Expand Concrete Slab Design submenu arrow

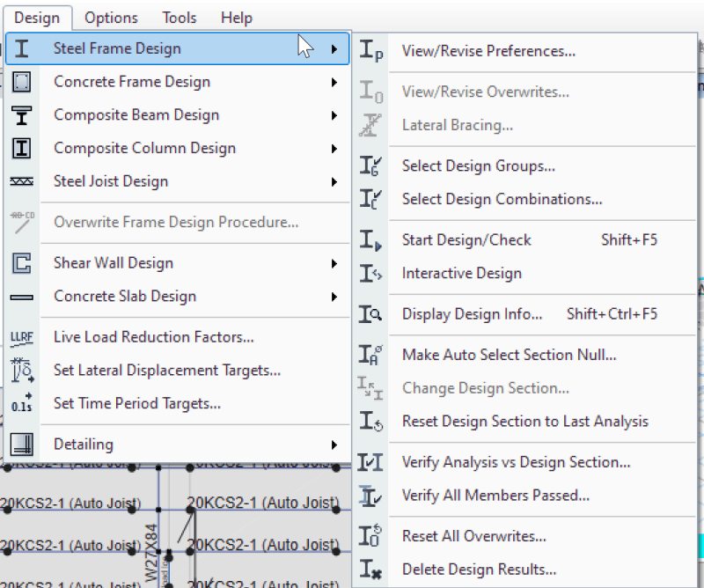[334, 297]
